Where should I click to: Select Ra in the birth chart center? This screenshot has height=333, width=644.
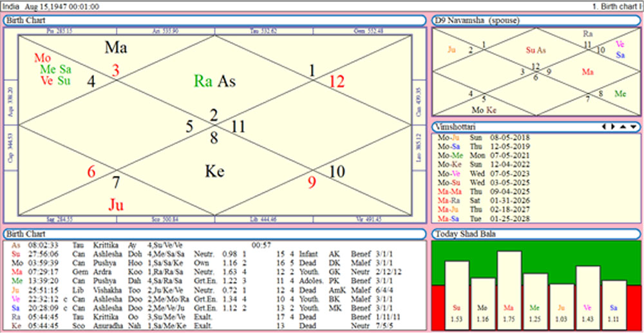204,81
